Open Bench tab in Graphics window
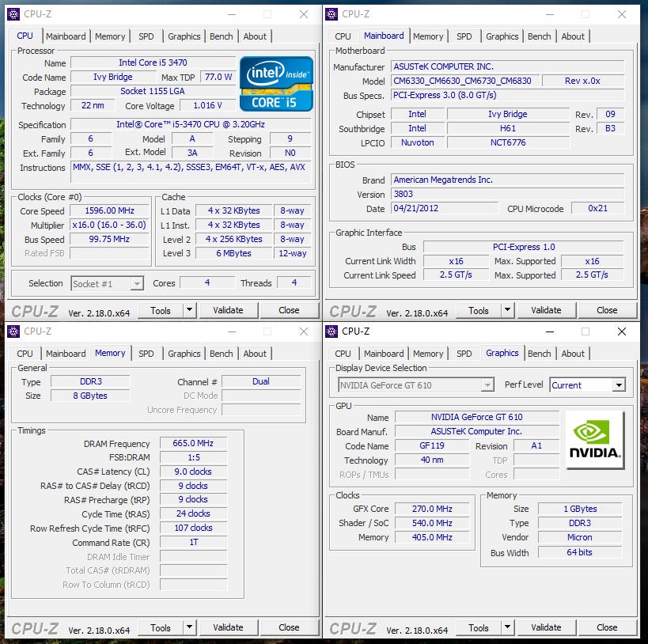The height and width of the screenshot is (644, 648). [x=540, y=354]
